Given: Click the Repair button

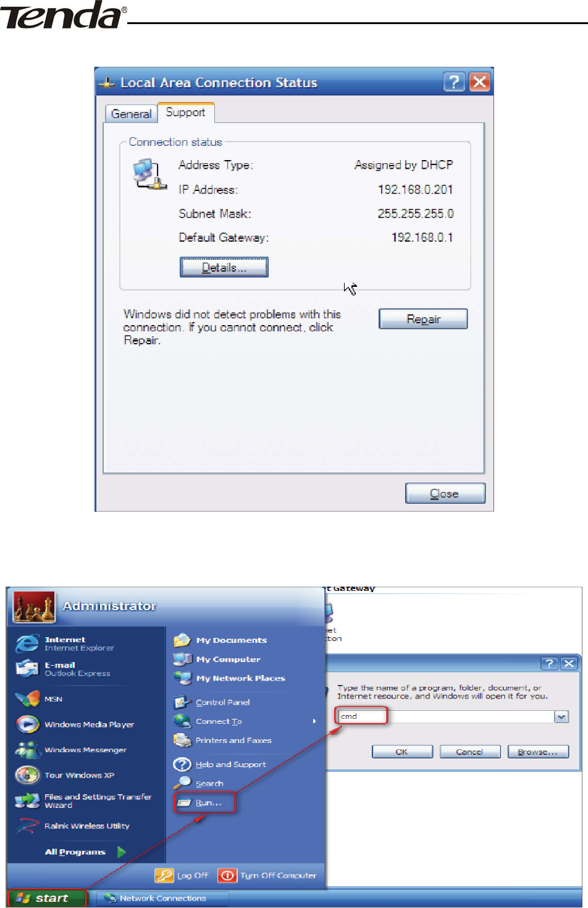Looking at the screenshot, I should click(x=423, y=319).
